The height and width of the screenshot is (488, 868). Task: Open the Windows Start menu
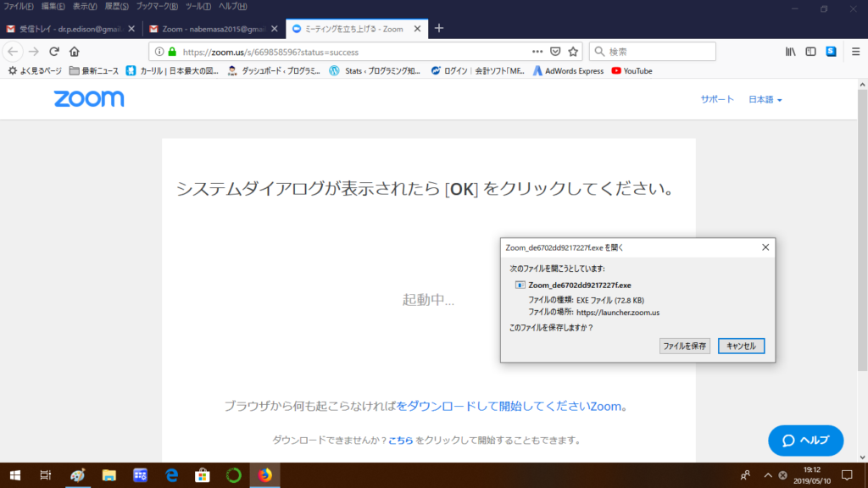15,475
